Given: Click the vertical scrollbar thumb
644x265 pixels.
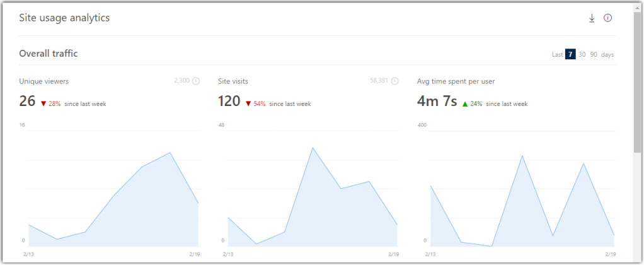Looking at the screenshot, I should [x=637, y=82].
